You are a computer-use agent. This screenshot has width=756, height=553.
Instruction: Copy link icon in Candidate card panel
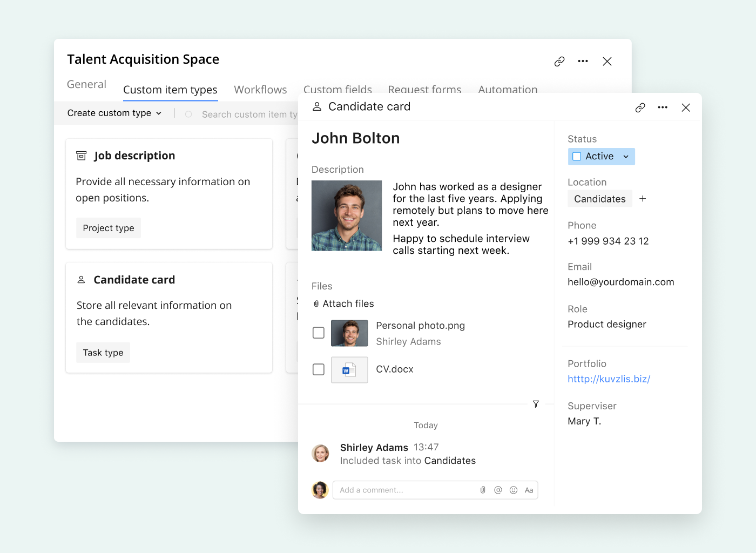click(640, 107)
